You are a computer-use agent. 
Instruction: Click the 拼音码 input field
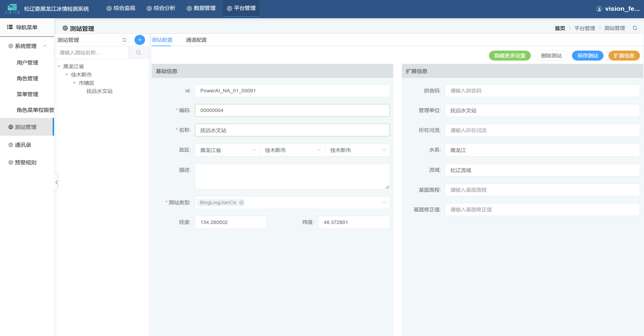(542, 91)
